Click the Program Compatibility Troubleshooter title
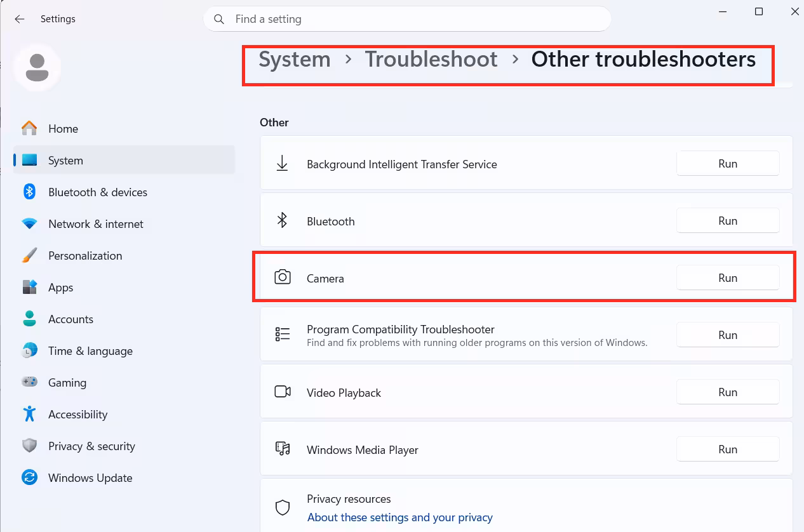 point(401,329)
